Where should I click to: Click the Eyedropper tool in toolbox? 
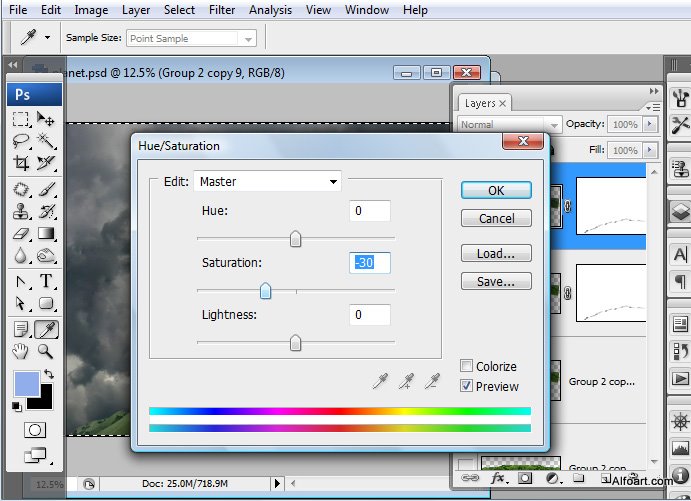46,328
